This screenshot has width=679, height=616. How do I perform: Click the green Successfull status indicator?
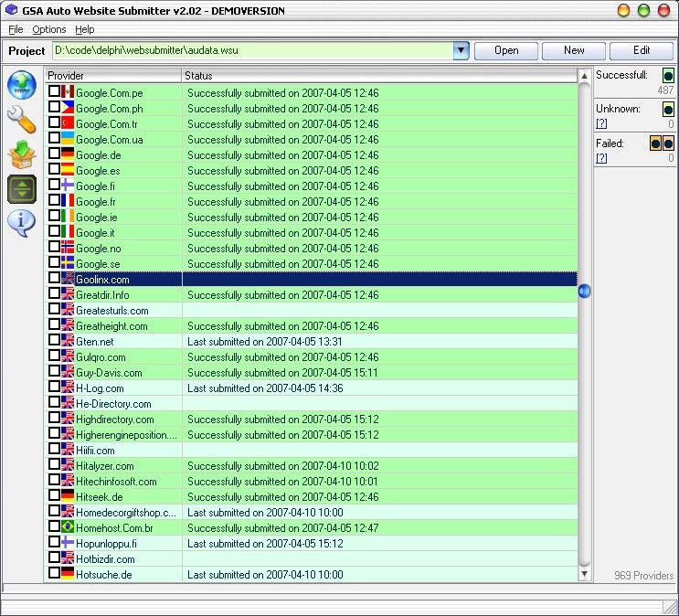pyautogui.click(x=668, y=76)
